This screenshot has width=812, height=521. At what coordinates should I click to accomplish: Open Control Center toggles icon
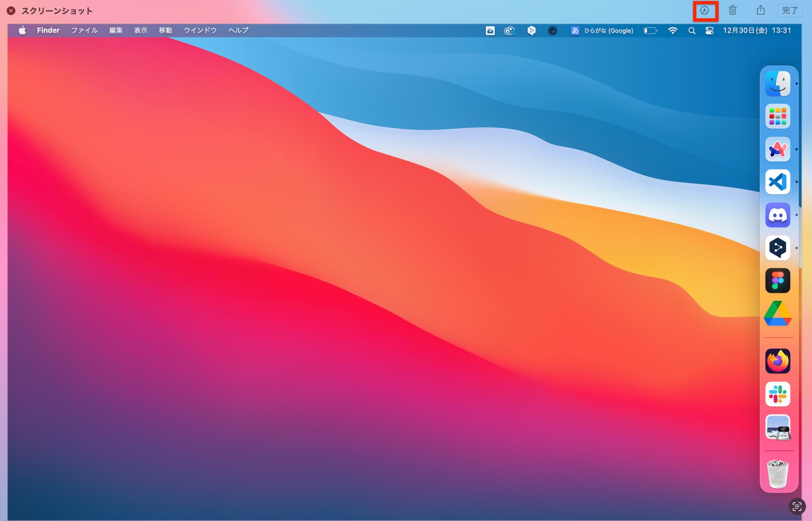[709, 31]
